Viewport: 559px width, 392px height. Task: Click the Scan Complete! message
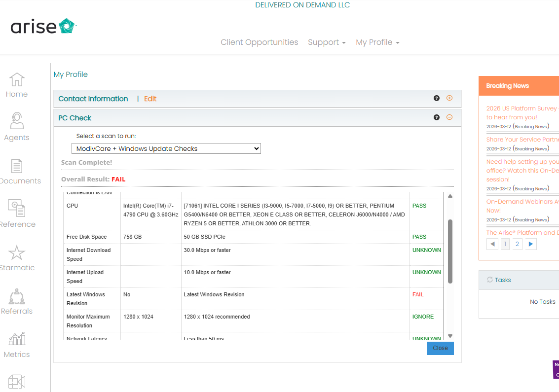tap(87, 163)
